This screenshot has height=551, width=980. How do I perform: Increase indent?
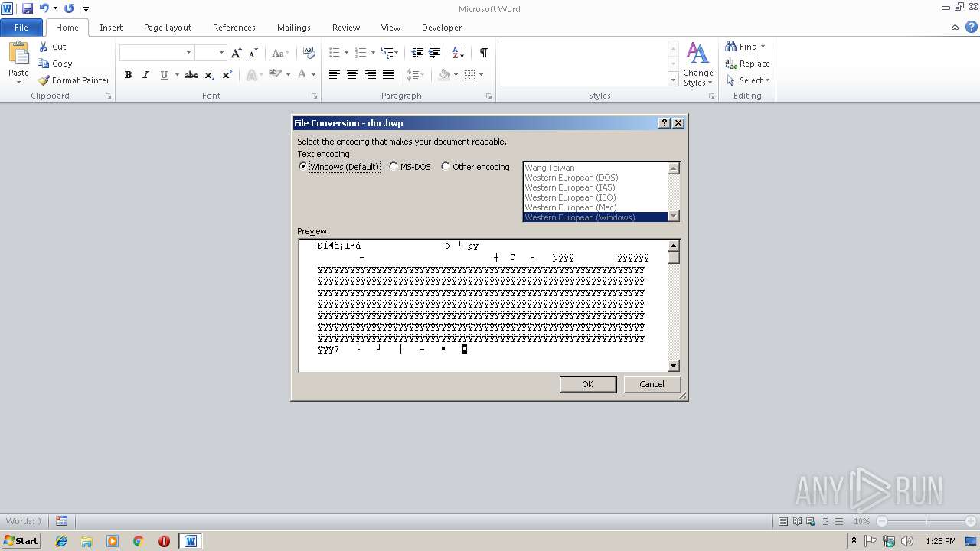click(x=434, y=53)
